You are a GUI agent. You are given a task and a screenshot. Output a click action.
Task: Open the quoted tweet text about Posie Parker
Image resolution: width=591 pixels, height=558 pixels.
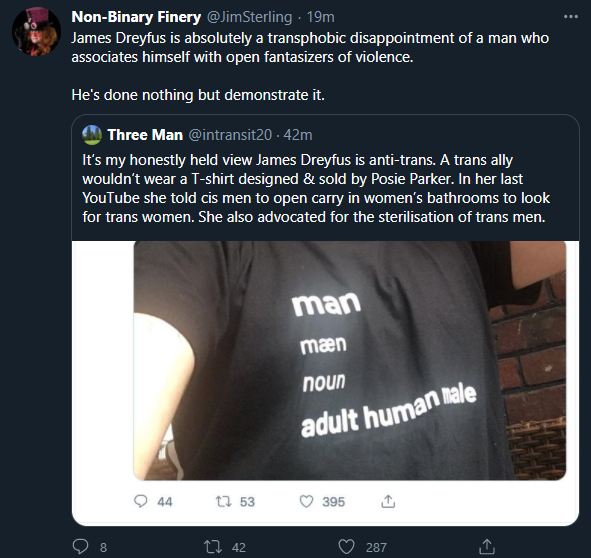point(316,189)
